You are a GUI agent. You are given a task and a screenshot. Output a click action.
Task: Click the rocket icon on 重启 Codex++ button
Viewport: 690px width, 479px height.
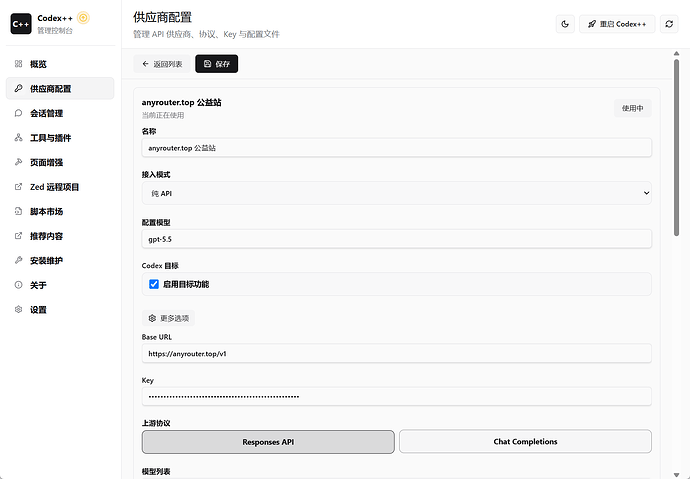pos(592,24)
